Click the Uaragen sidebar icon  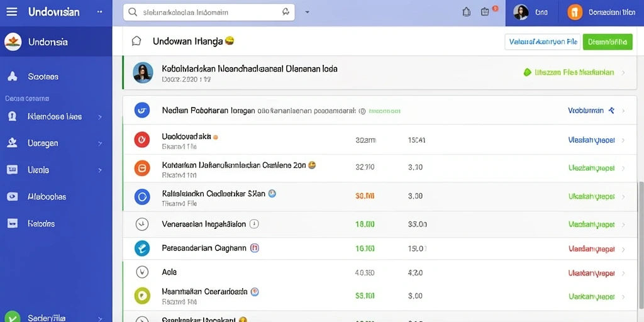[13, 143]
